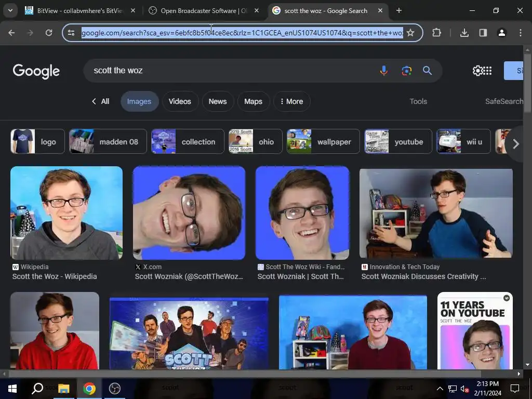Filter images by wii u chip
This screenshot has width=532, height=399.
[463, 141]
